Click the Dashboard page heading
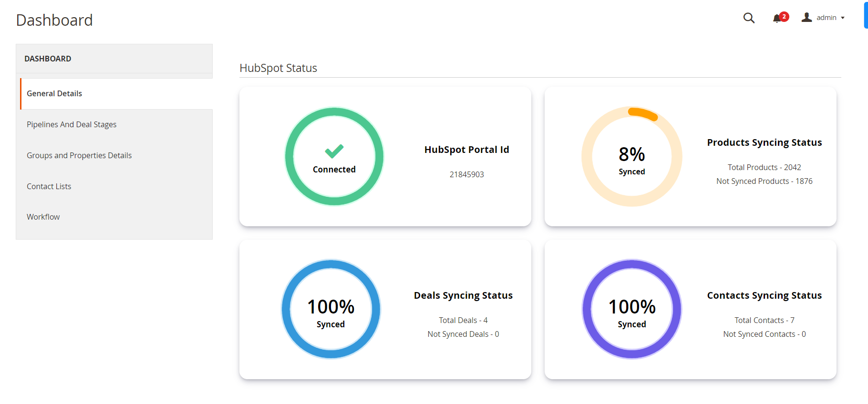This screenshot has height=404, width=868. (54, 20)
